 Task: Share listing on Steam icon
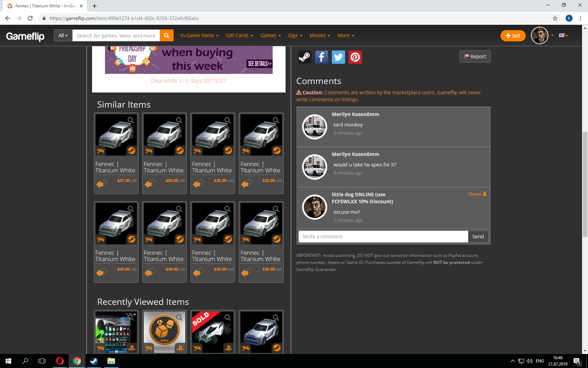point(304,57)
